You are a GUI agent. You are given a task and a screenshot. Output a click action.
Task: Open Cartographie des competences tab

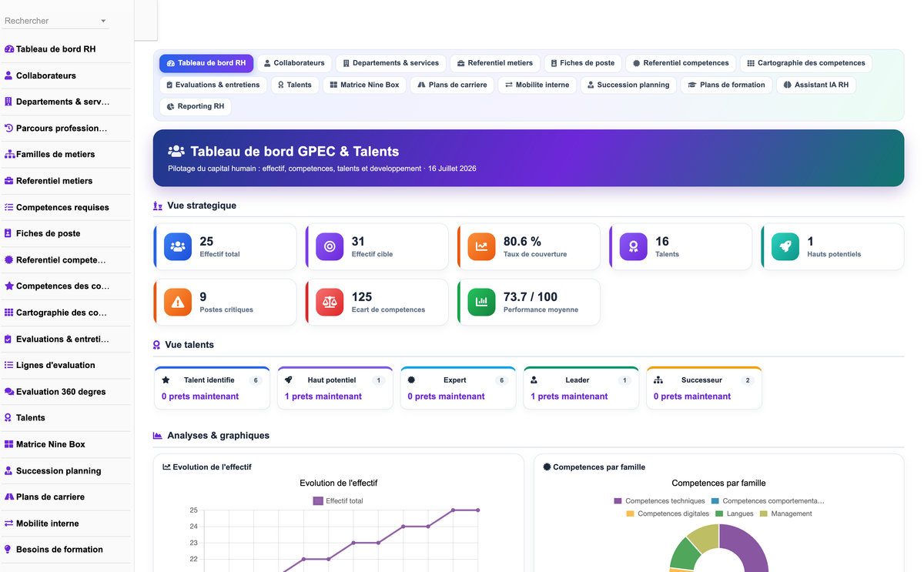point(806,63)
